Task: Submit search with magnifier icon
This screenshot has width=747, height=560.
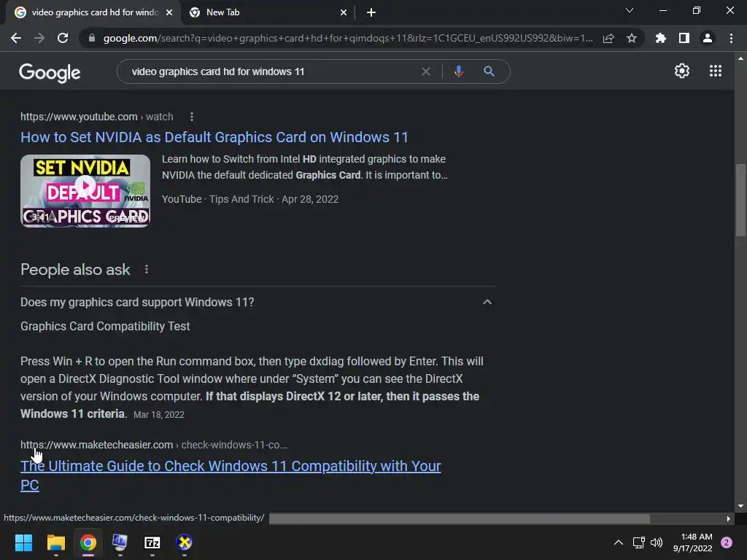Action: coord(489,71)
